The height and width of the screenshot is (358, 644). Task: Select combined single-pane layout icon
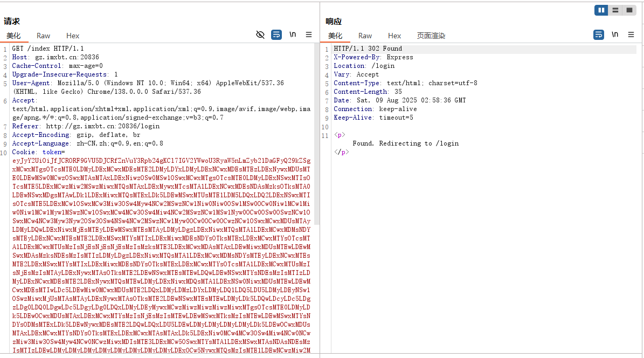pyautogui.click(x=629, y=10)
